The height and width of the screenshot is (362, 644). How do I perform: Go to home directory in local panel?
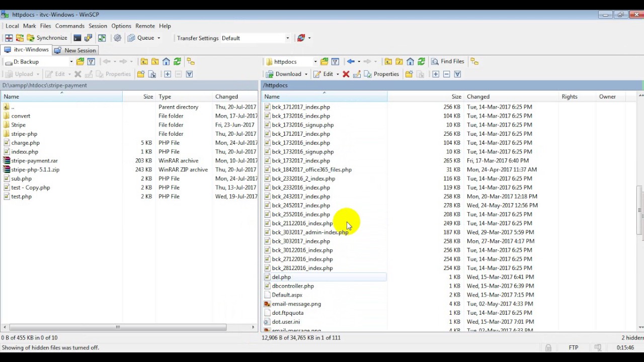tap(166, 61)
